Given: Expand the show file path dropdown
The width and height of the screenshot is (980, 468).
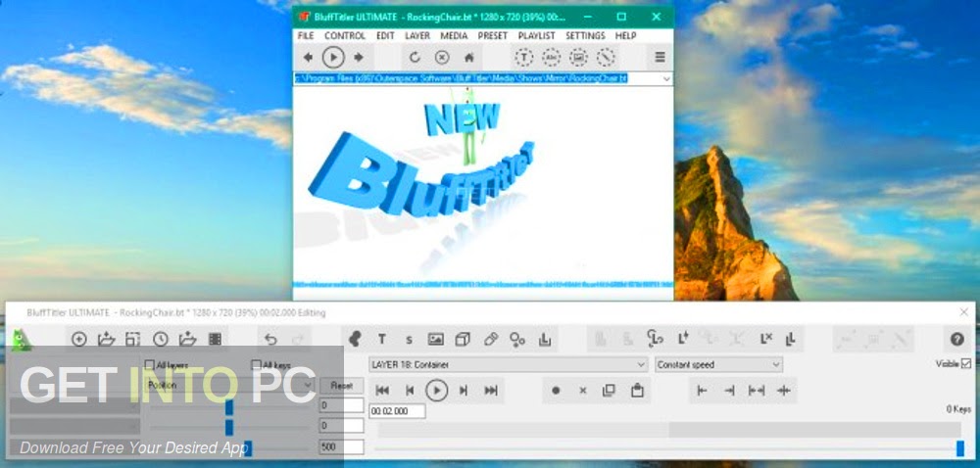Looking at the screenshot, I should (666, 78).
